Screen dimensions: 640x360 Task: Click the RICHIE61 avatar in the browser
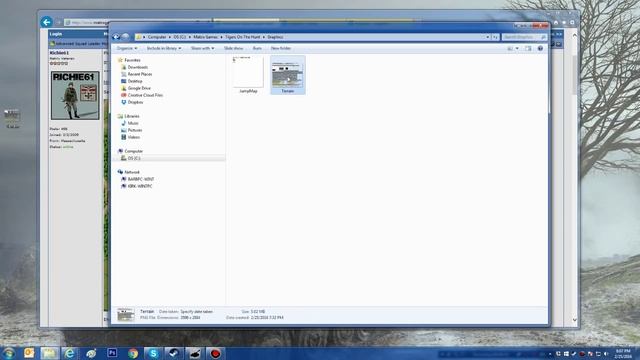click(75, 96)
